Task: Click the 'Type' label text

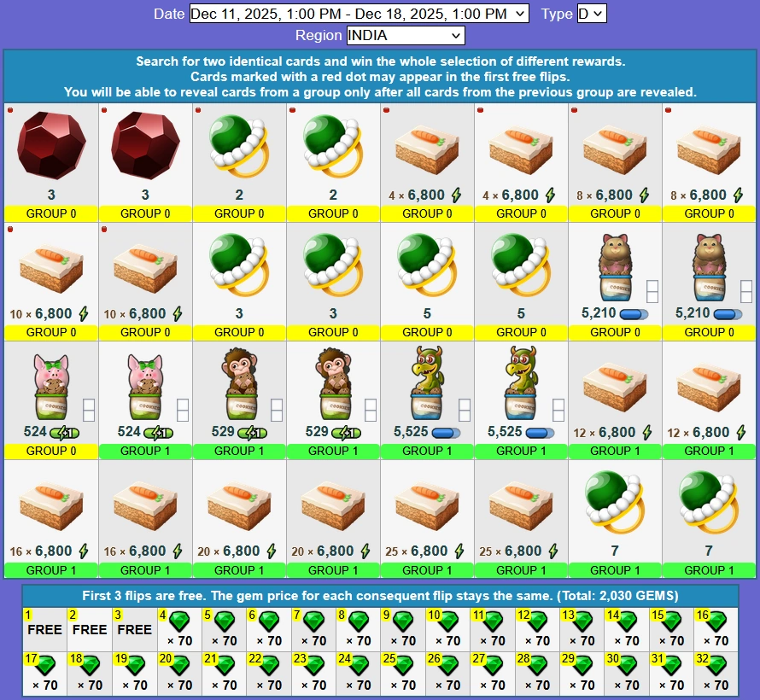Action: [x=557, y=14]
